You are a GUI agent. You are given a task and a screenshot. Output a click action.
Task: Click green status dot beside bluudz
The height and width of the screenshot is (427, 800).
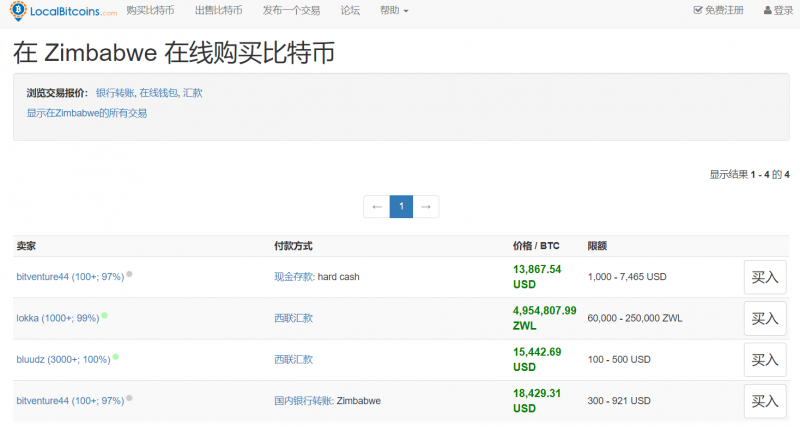click(116, 356)
